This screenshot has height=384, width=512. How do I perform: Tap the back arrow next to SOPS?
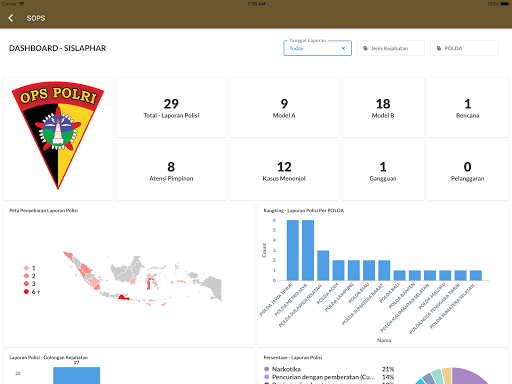click(x=11, y=18)
